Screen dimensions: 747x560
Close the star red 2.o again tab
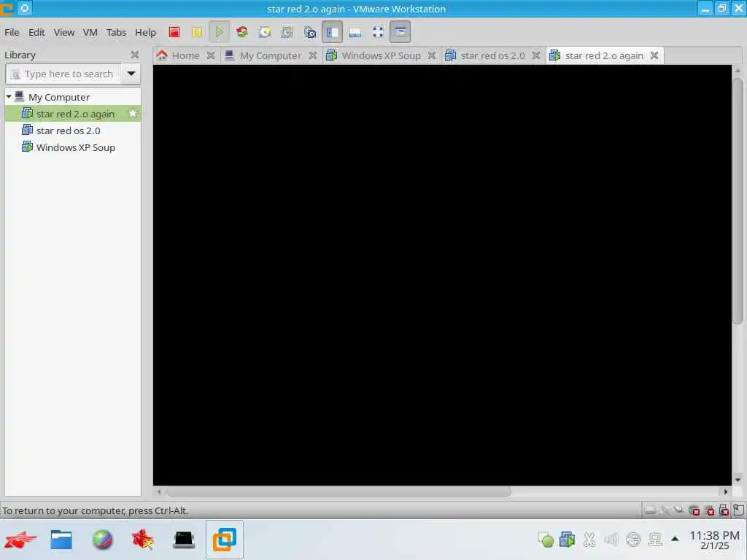pos(654,55)
